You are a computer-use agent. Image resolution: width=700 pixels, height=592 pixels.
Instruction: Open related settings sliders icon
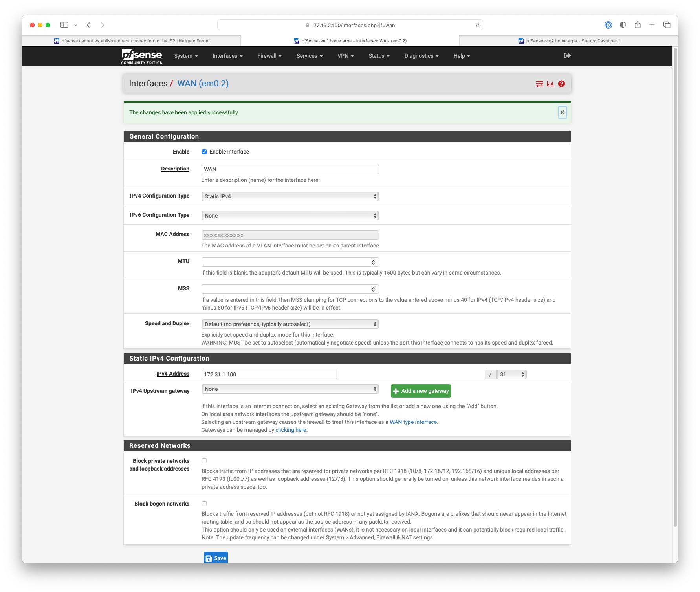[x=539, y=84]
